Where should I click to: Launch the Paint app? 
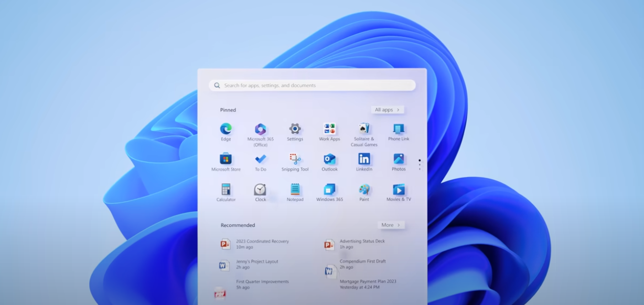[x=364, y=190]
